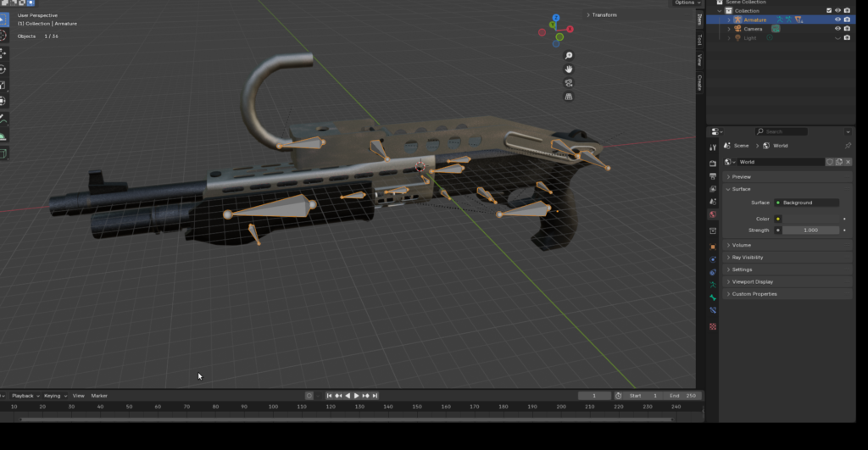Open the Options dropdown in viewport header
This screenshot has width=868, height=450.
click(687, 3)
